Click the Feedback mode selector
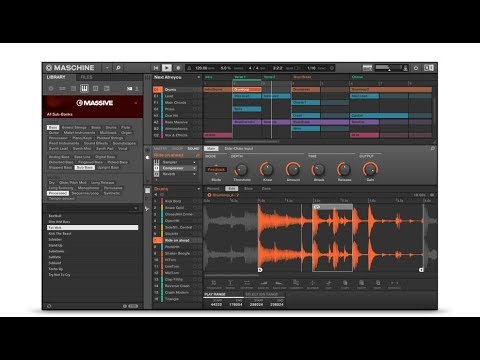 point(216,170)
